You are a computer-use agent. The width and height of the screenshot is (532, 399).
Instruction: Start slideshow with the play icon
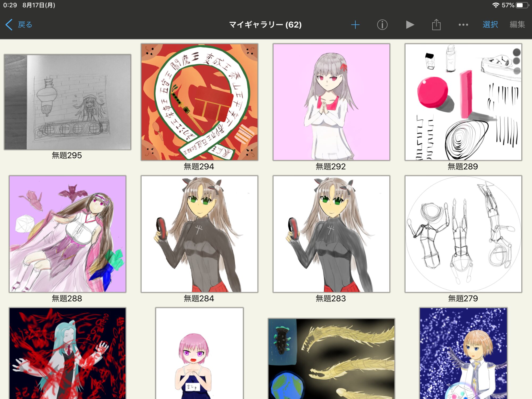410,25
